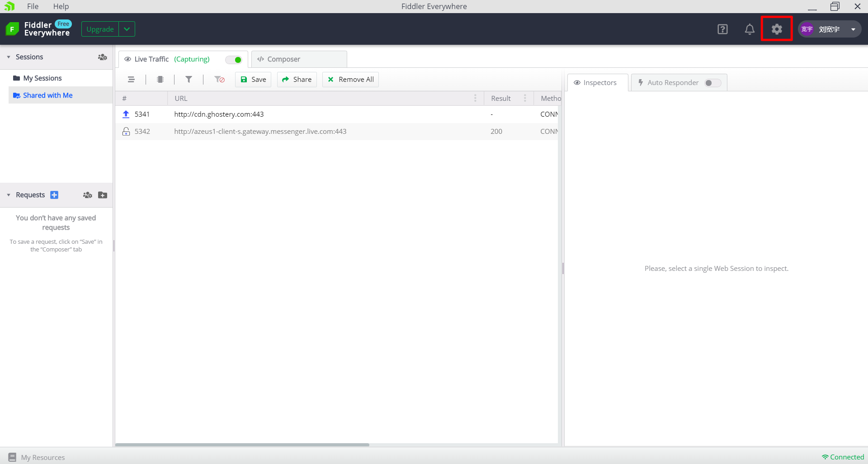
Task: Click the Upgrade button
Action: 100,29
